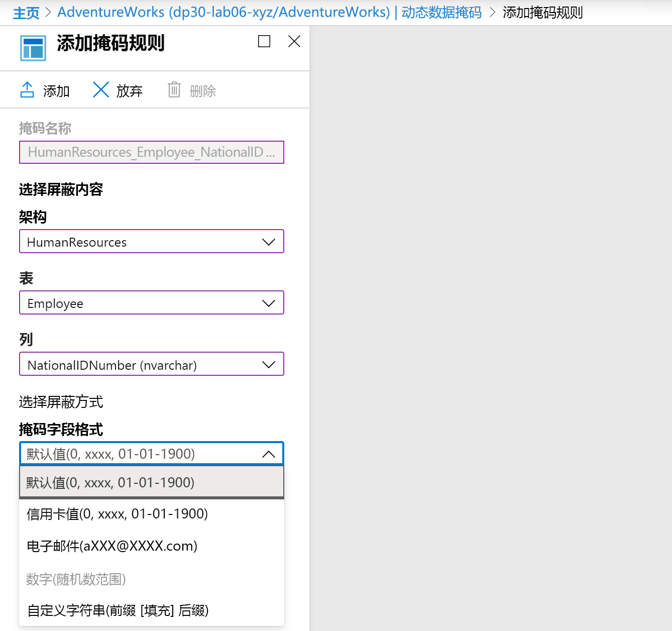
Task: Open the 架构 schema dropdown
Action: [x=268, y=242]
